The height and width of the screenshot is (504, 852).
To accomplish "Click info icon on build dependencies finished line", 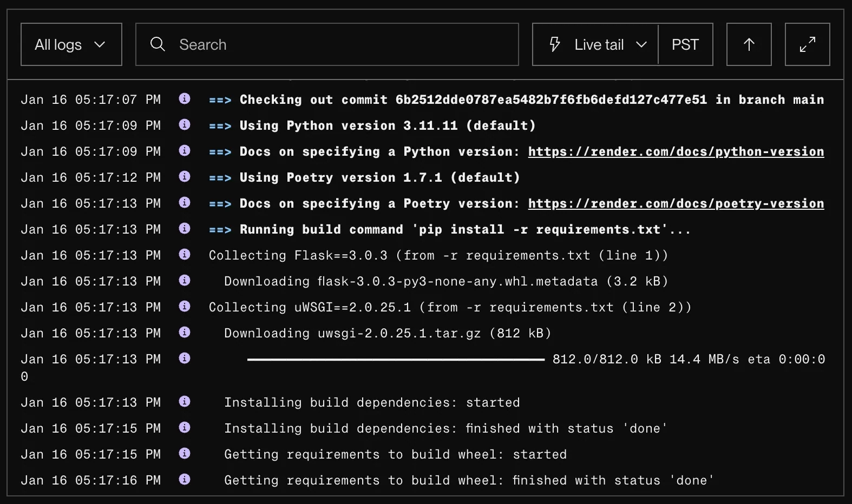I will 185,427.
